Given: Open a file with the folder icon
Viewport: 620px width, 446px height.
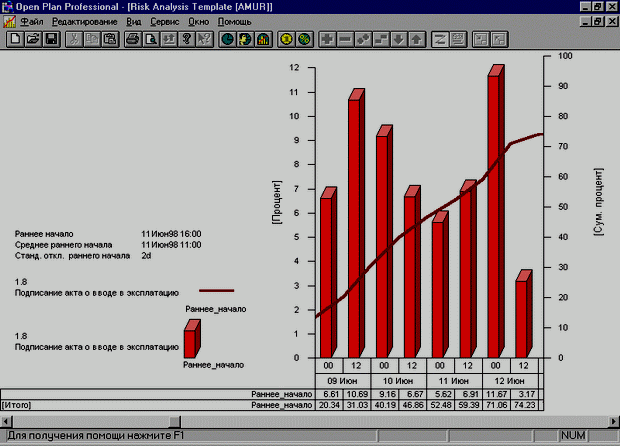Looking at the screenshot, I should (x=33, y=39).
